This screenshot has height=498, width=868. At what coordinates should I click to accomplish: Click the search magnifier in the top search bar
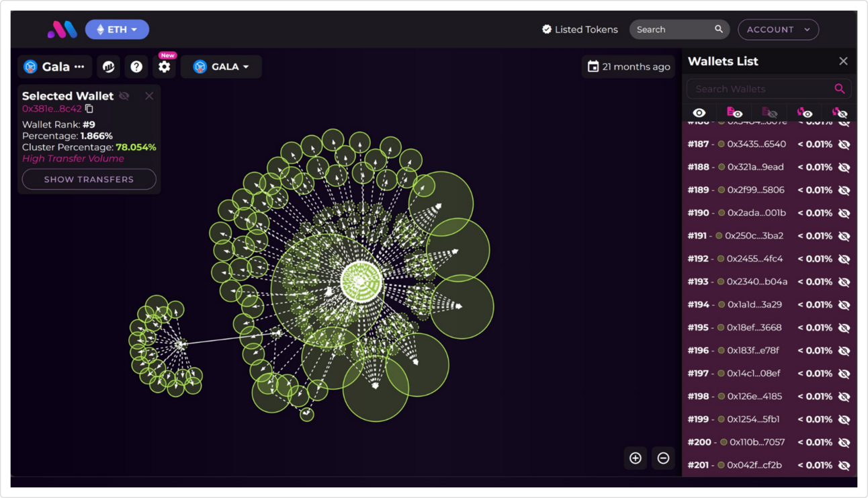point(718,29)
